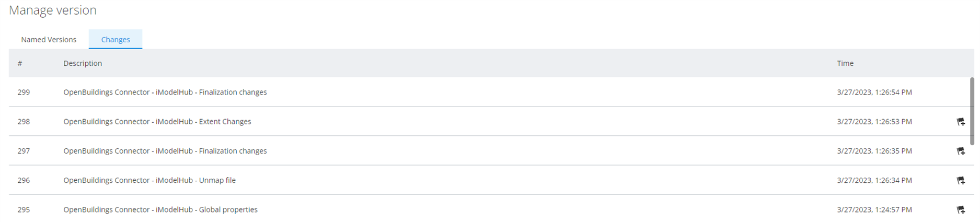The image size is (980, 222).
Task: Click the Description column header
Action: [83, 63]
